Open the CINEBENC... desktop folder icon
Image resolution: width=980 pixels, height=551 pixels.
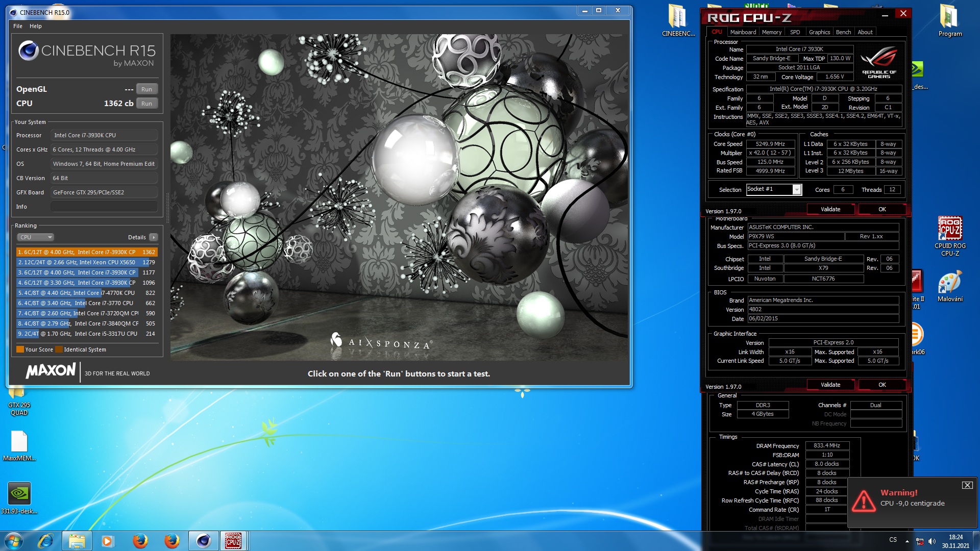coord(678,20)
